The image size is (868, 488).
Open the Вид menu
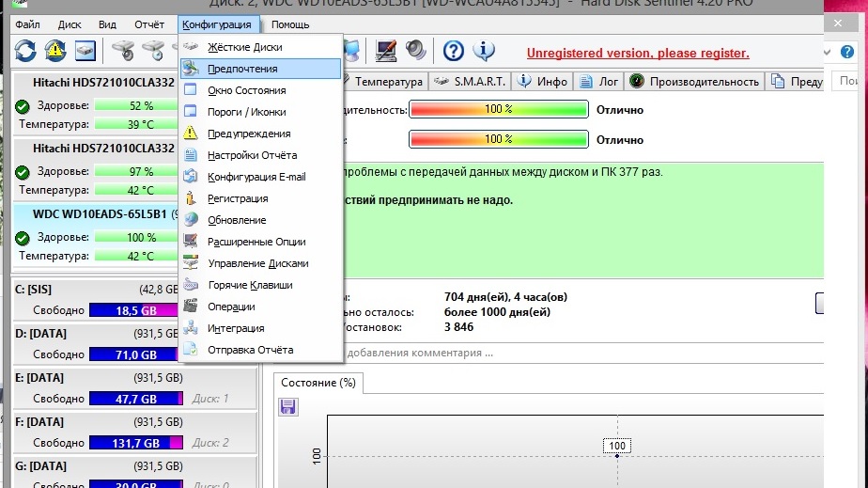click(x=107, y=24)
